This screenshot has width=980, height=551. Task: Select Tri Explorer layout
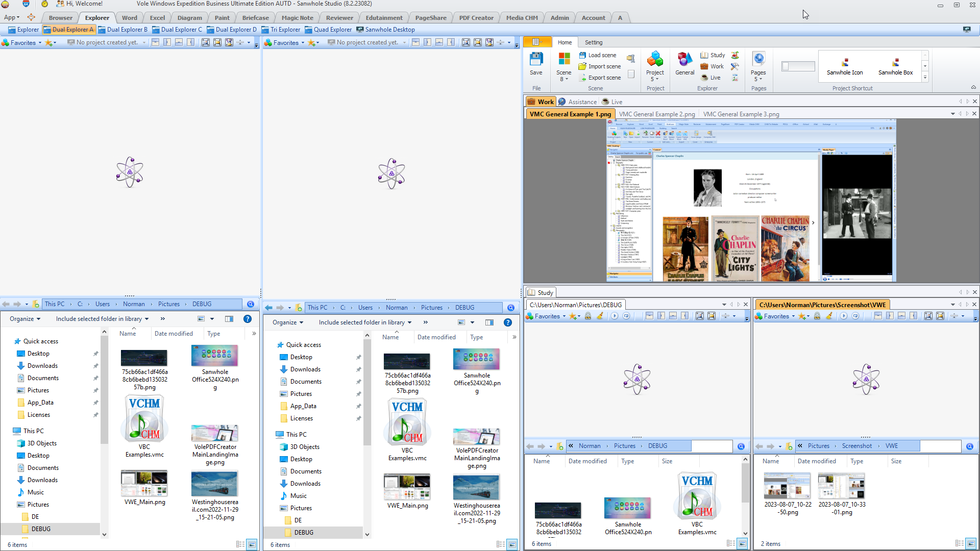pos(281,30)
